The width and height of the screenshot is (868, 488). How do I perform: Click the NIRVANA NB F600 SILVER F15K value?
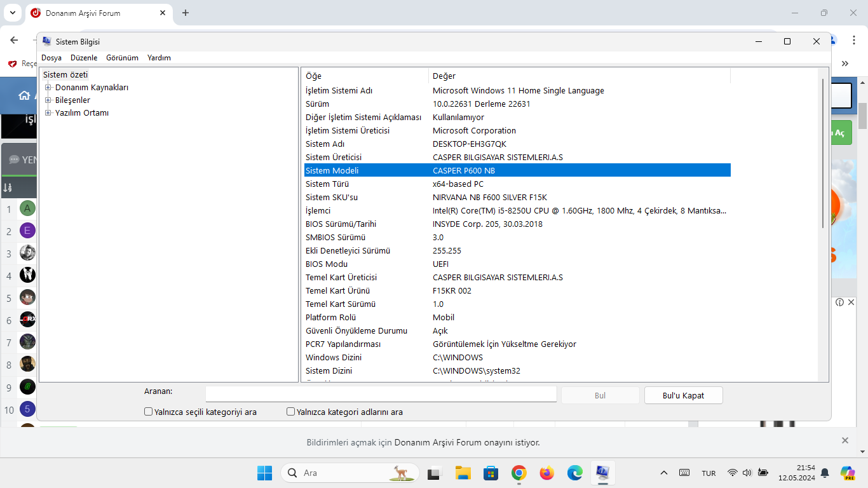click(x=490, y=197)
